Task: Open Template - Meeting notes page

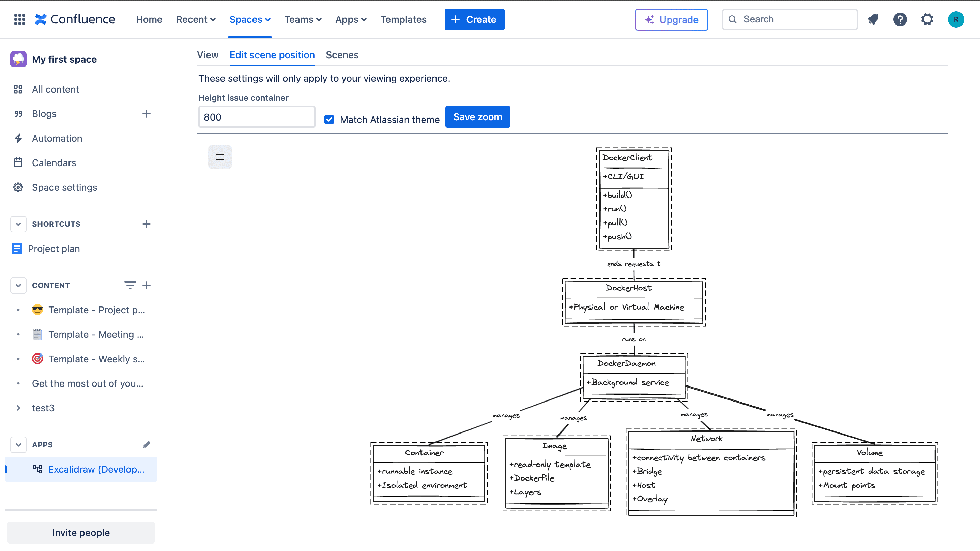Action: tap(96, 335)
